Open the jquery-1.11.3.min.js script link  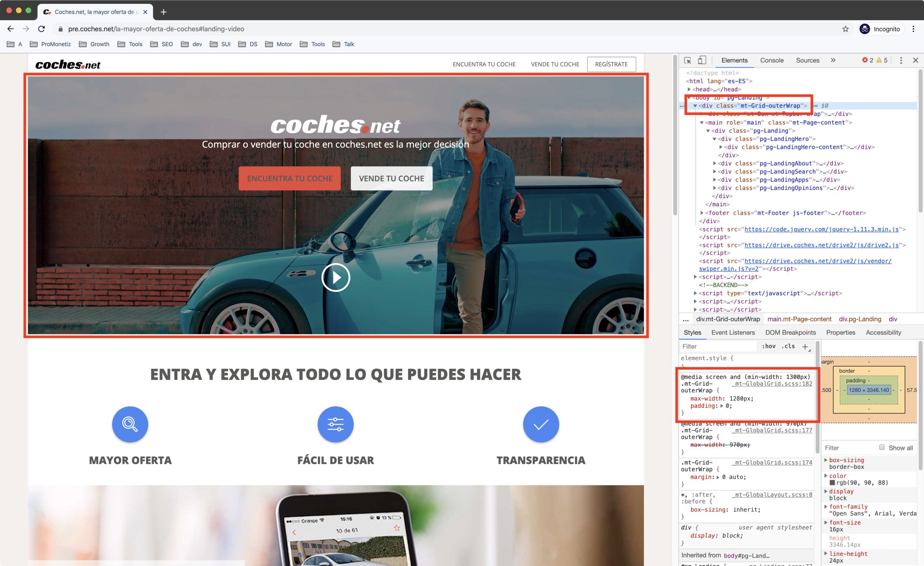[x=821, y=229]
